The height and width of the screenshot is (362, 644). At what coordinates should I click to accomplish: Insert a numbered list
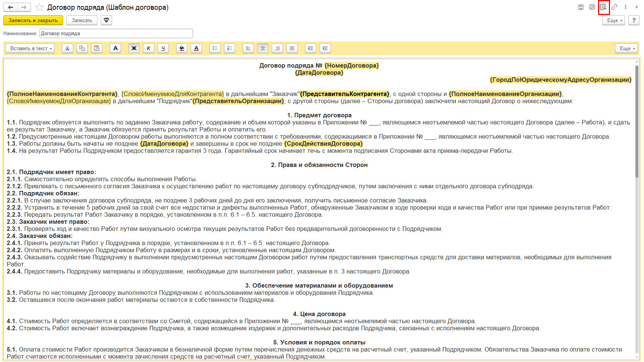tap(230, 48)
